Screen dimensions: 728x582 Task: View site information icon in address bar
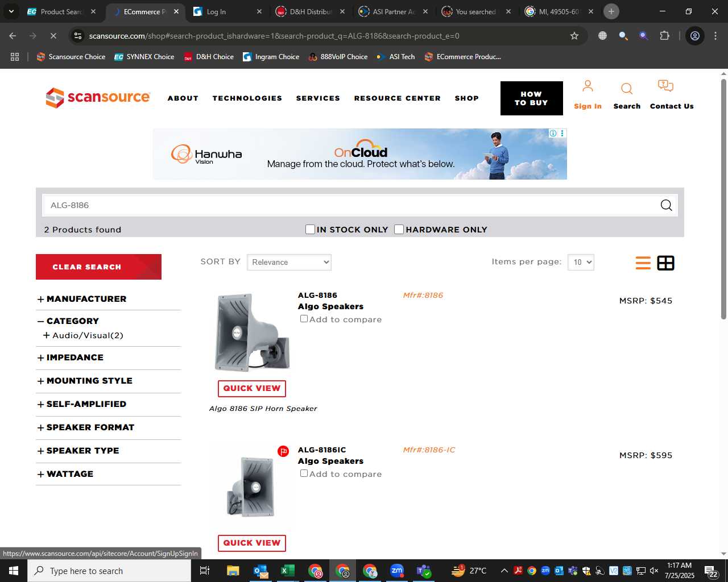click(78, 36)
